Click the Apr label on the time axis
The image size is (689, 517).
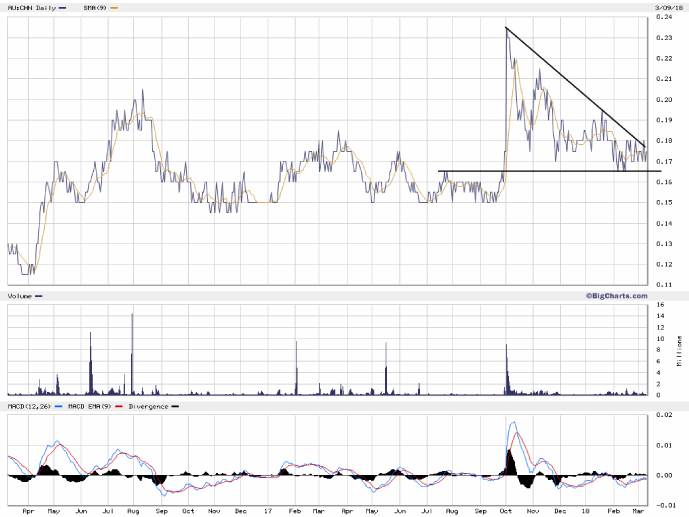click(27, 510)
